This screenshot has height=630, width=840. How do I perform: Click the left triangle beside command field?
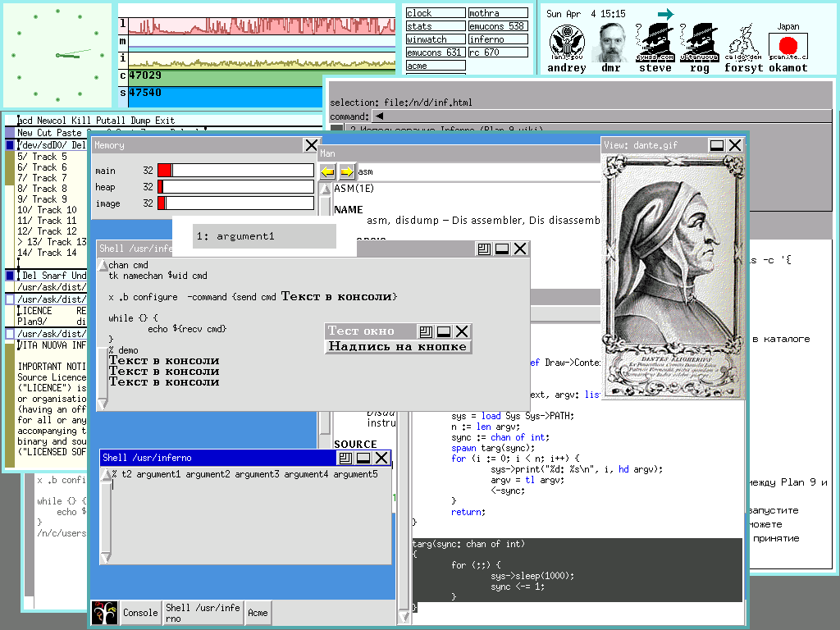pos(379,116)
